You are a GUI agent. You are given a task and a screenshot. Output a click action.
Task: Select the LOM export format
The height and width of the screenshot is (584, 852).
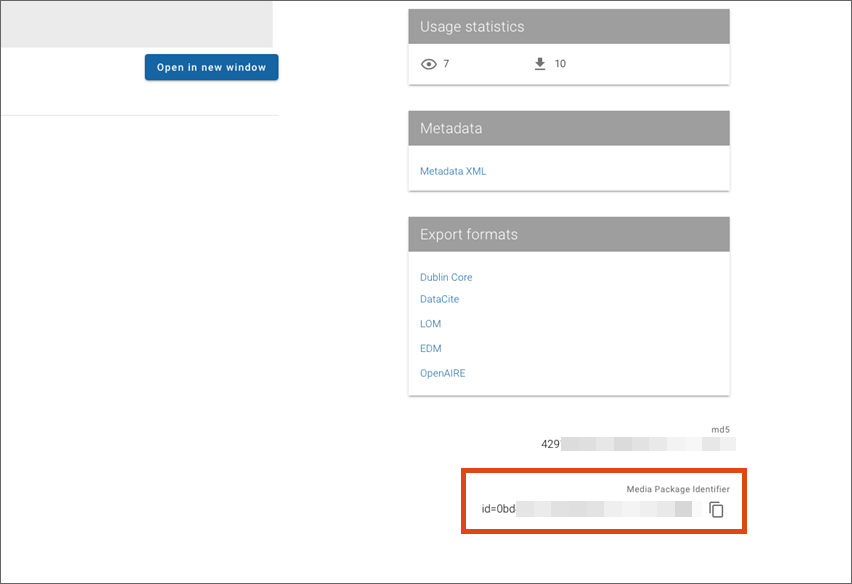(430, 324)
